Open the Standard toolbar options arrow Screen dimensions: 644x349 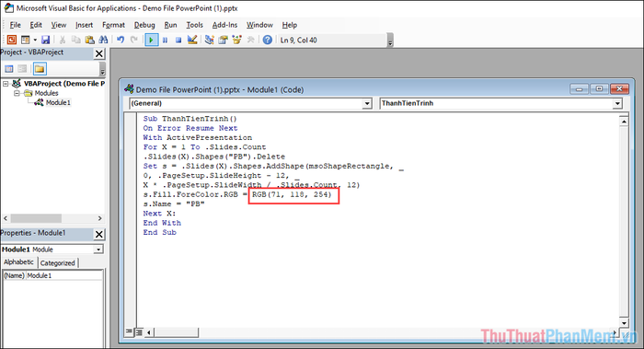coord(390,41)
